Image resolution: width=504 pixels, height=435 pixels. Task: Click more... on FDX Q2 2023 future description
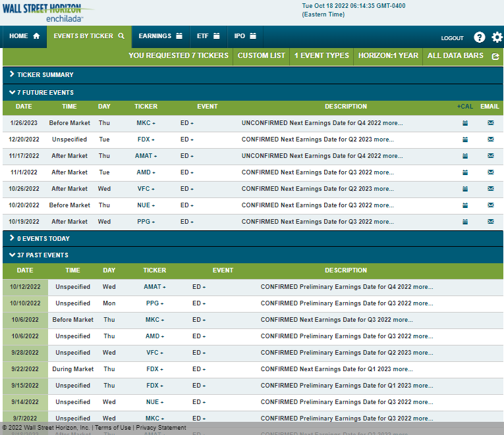(384, 140)
